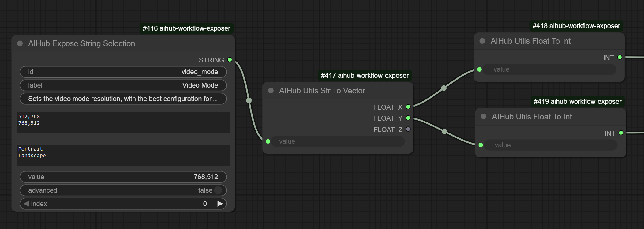Image resolution: width=644 pixels, height=229 pixels.
Task: Click the value input socket on Str To Vector
Action: 268,141
